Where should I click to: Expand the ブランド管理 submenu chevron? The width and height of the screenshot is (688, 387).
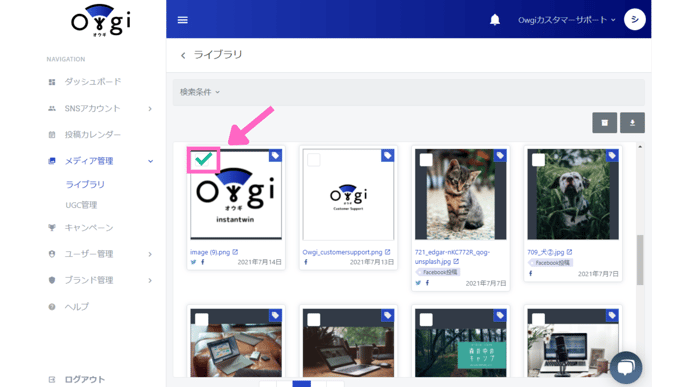tap(150, 280)
